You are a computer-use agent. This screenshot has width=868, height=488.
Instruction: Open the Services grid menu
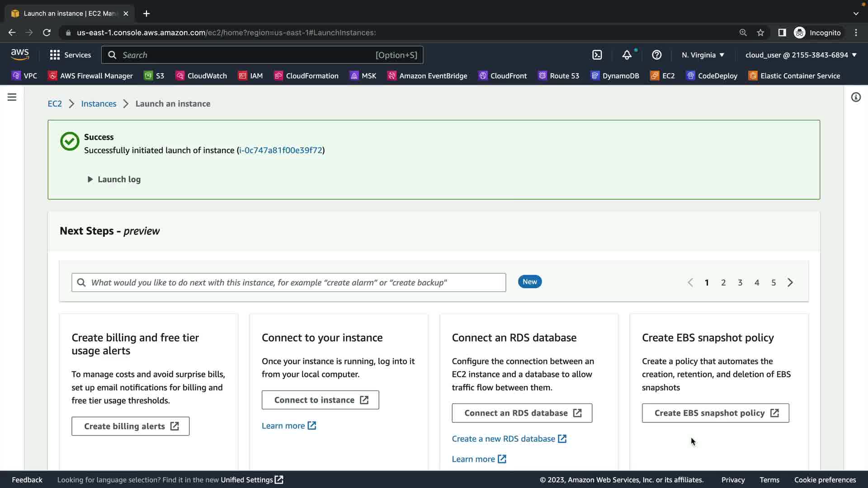[70, 55]
